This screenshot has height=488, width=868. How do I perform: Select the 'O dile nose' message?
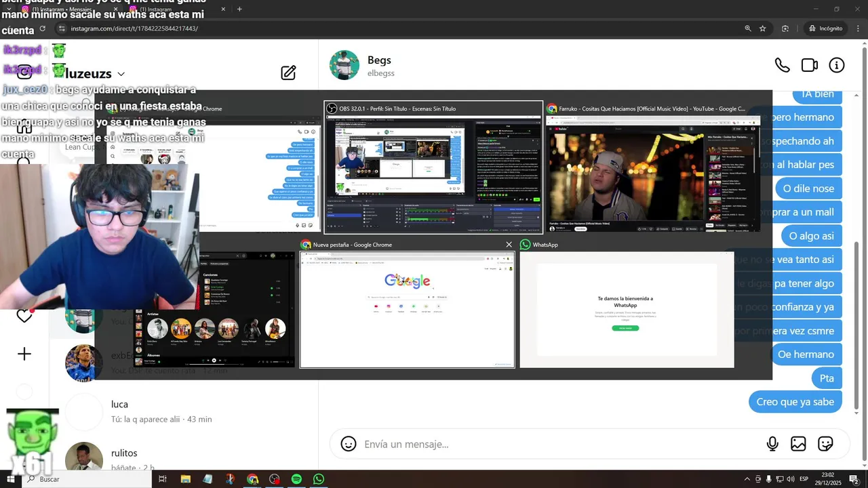point(808,188)
